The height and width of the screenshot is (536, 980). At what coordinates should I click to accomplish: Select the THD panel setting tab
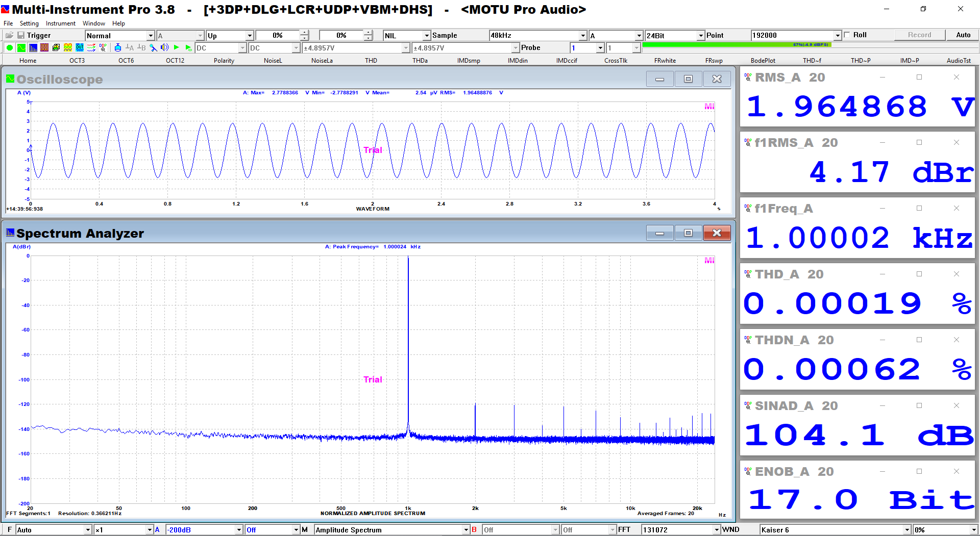coord(371,60)
